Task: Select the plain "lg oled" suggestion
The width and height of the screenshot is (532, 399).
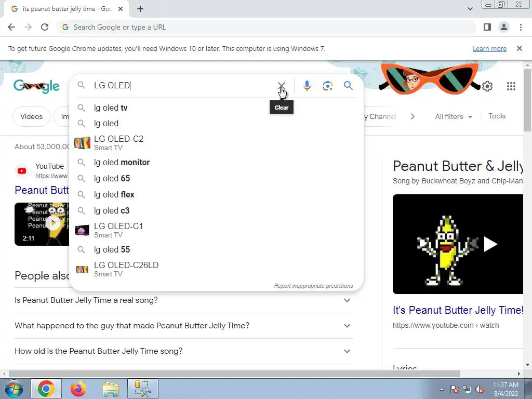Action: coord(216,124)
